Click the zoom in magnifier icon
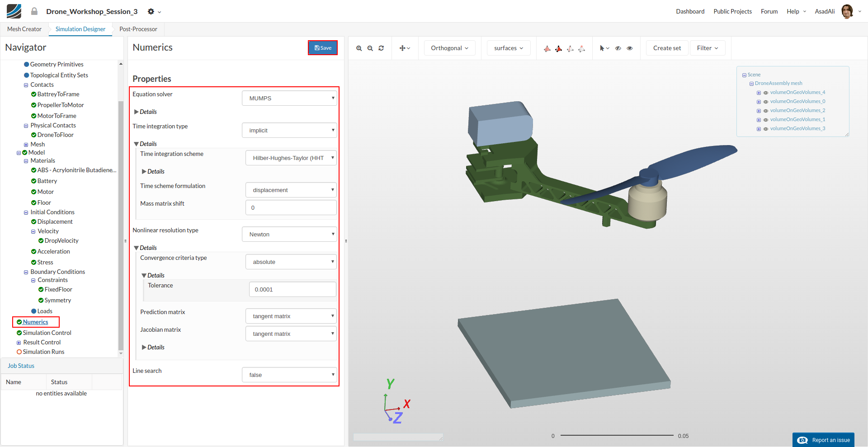 pyautogui.click(x=359, y=48)
